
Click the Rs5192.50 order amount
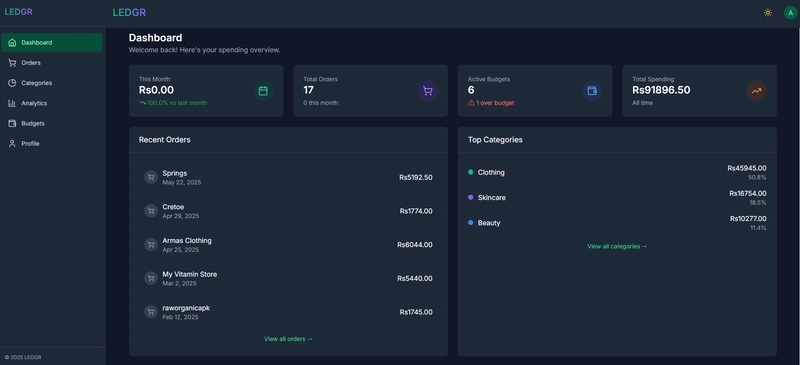(416, 178)
